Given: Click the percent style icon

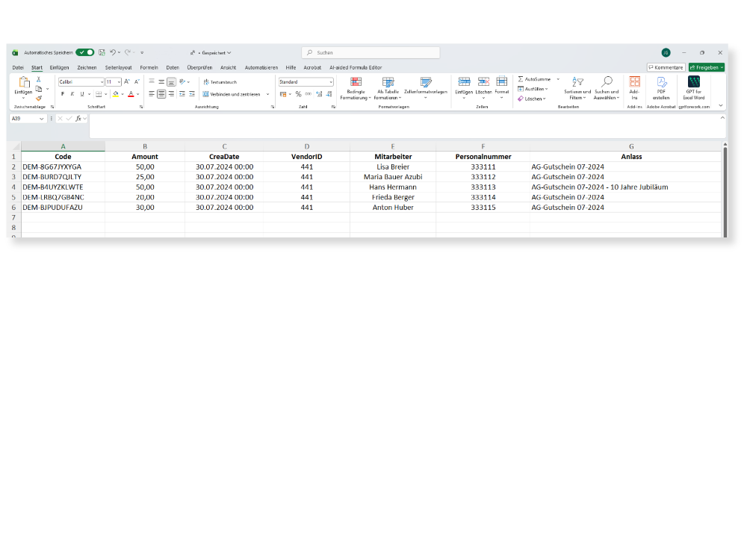Looking at the screenshot, I should [x=298, y=94].
